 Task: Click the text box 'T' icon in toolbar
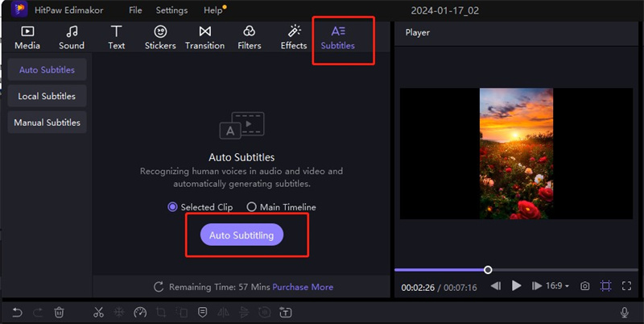point(286,313)
